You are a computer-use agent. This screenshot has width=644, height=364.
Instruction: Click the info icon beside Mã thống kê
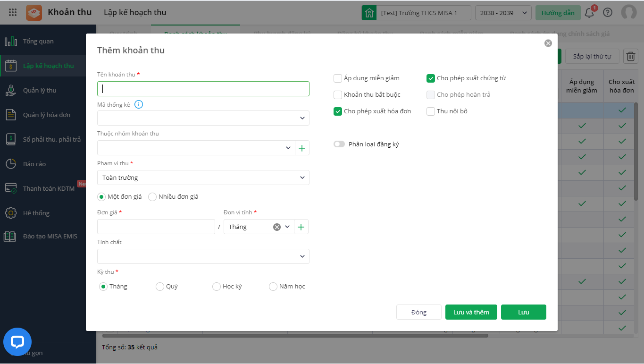(139, 104)
